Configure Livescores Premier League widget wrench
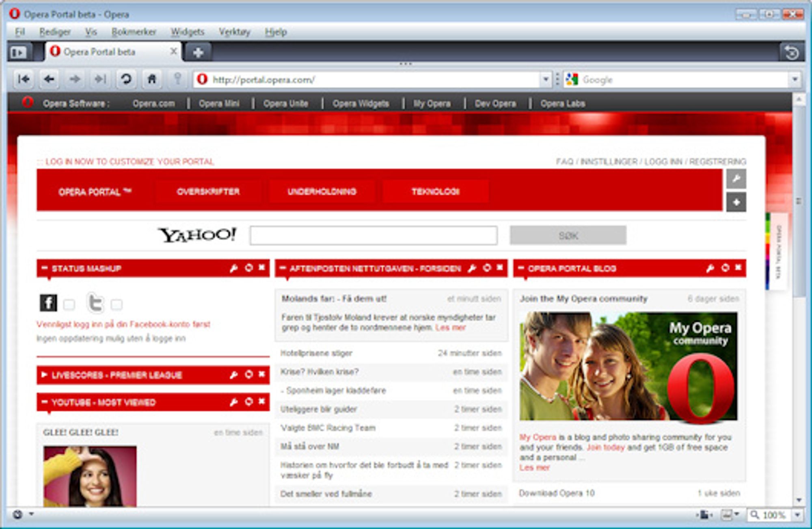The width and height of the screenshot is (812, 529). point(233,375)
